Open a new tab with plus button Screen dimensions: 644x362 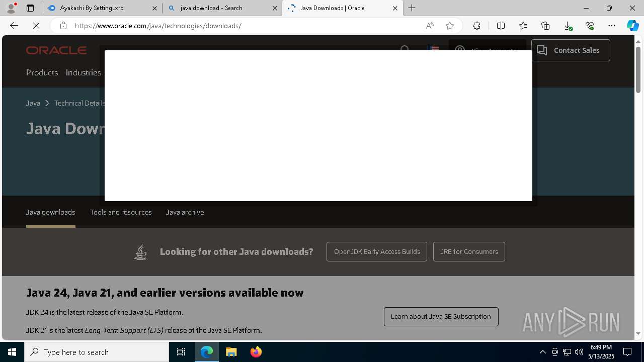point(412,8)
